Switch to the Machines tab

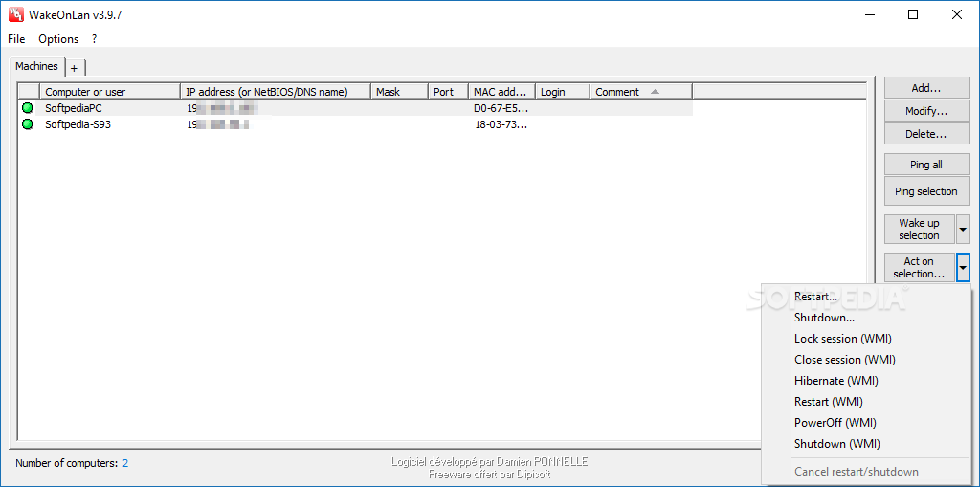[37, 66]
